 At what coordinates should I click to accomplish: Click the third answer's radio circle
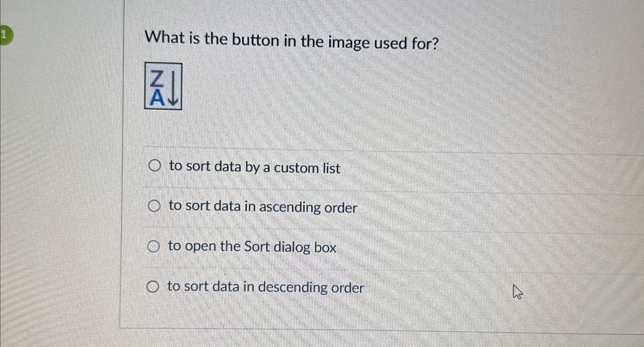pyautogui.click(x=154, y=246)
